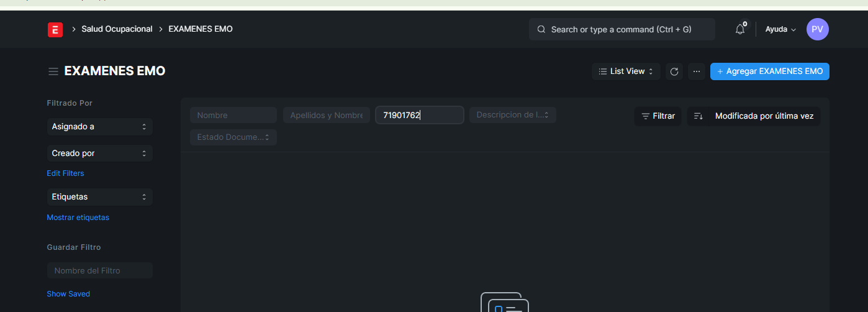
Task: Go to Salud Ocupacional breadcrumb
Action: (117, 29)
